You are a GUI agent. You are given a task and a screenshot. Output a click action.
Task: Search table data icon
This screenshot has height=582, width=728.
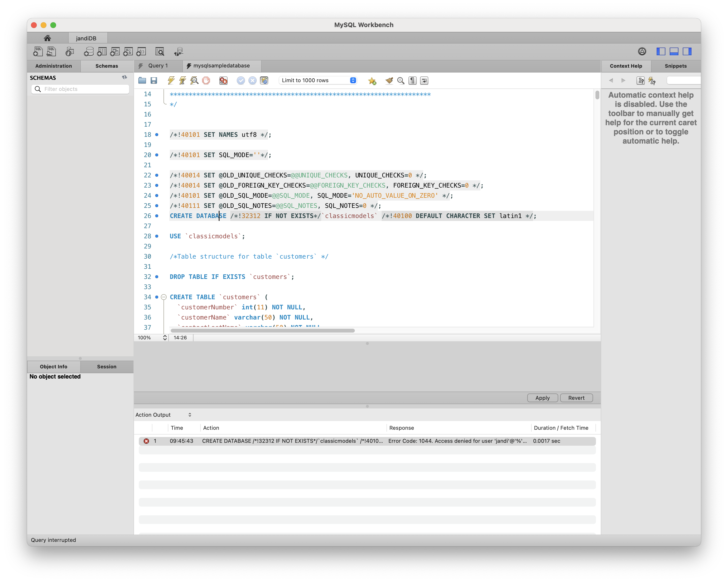[x=160, y=51]
